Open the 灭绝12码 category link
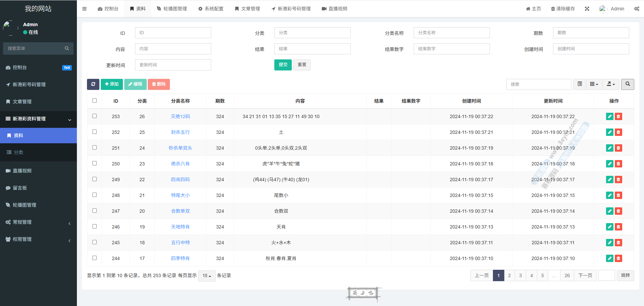Screen dimensions: 644x306 tap(180, 116)
